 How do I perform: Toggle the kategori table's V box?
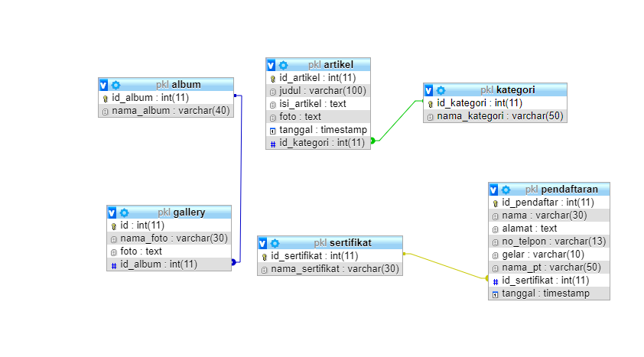click(429, 90)
